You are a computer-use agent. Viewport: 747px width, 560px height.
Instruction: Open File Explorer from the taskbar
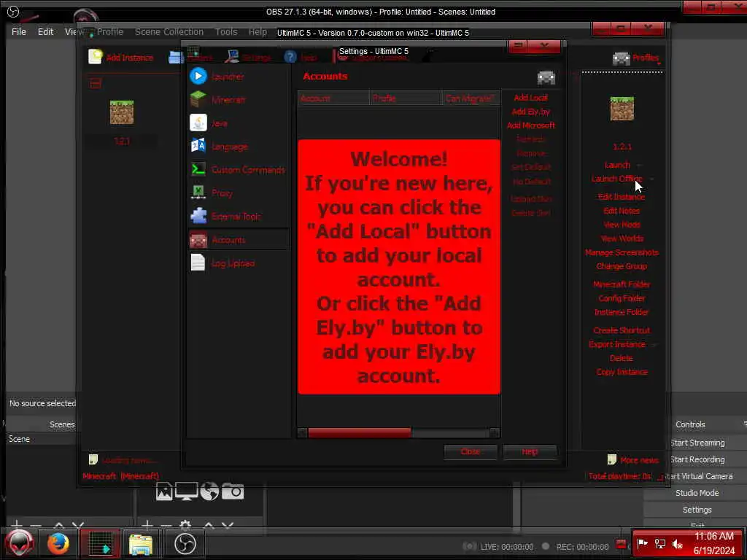[141, 544]
